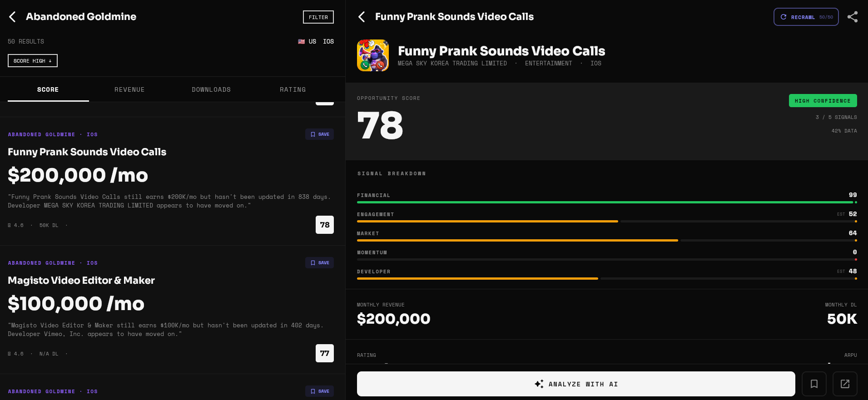Click the '3 / 5 SIGNALS' text
868x400 pixels.
point(836,117)
